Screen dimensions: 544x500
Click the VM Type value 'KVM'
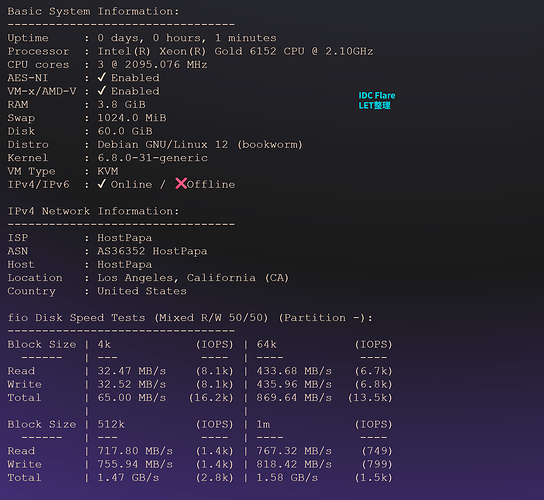[108, 171]
